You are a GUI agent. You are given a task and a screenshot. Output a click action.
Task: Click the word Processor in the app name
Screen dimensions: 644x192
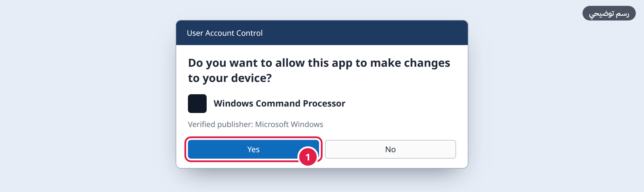[324, 103]
